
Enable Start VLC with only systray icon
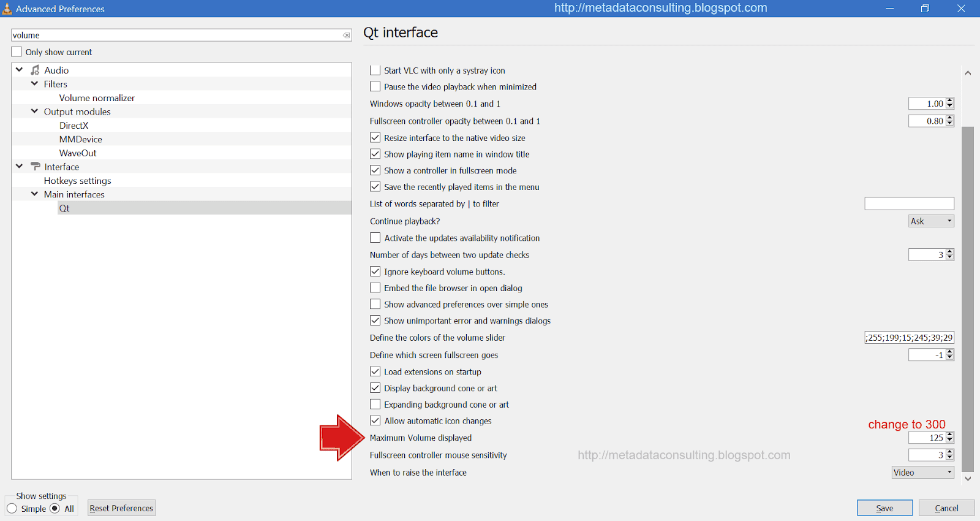pos(375,70)
